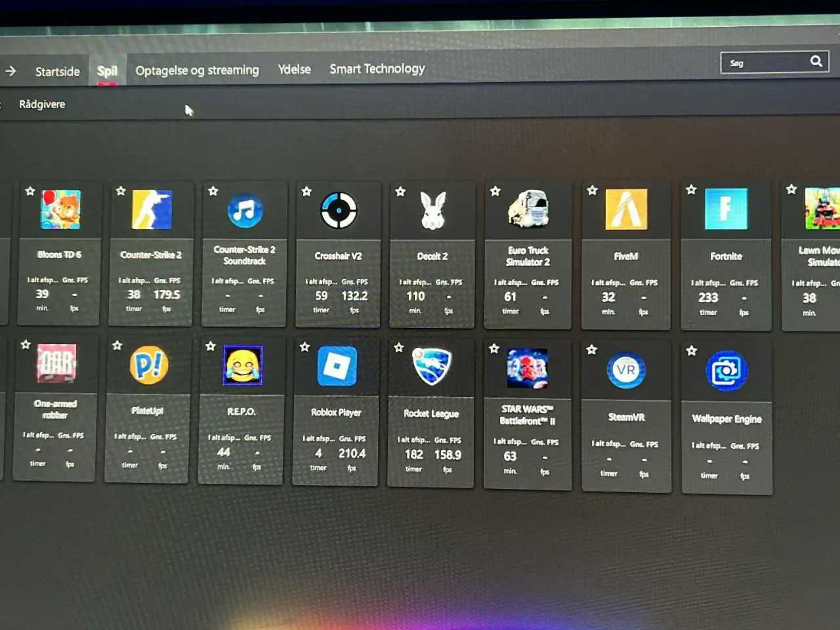The height and width of the screenshot is (630, 840).
Task: Click the FiveM orange logo icon
Action: 626,209
